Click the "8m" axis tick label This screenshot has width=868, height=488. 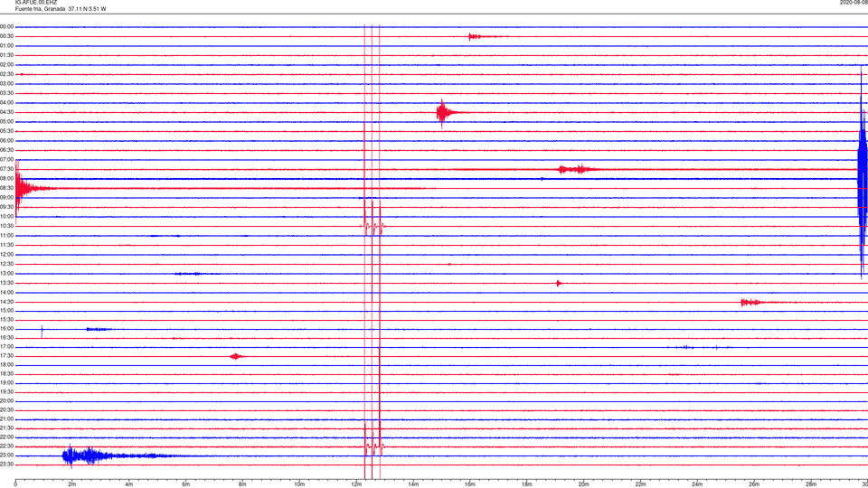tap(242, 484)
